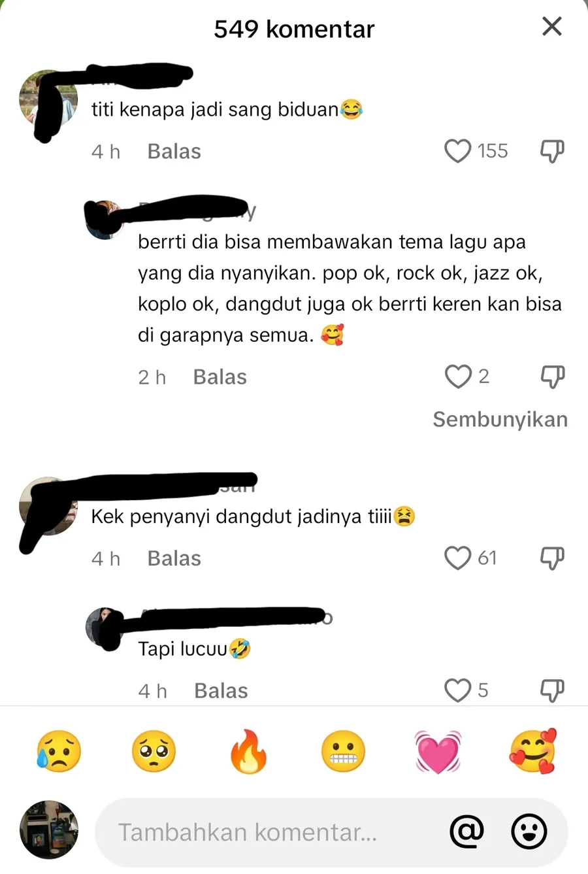Insert the pleading face emoji
The image size is (588, 874).
tap(154, 752)
